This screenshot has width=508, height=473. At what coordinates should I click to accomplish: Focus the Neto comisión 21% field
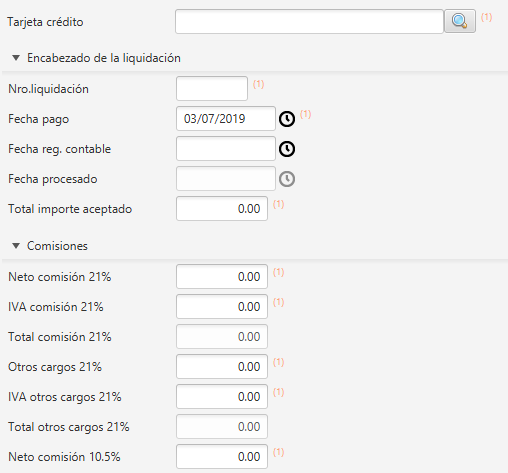pyautogui.click(x=222, y=277)
